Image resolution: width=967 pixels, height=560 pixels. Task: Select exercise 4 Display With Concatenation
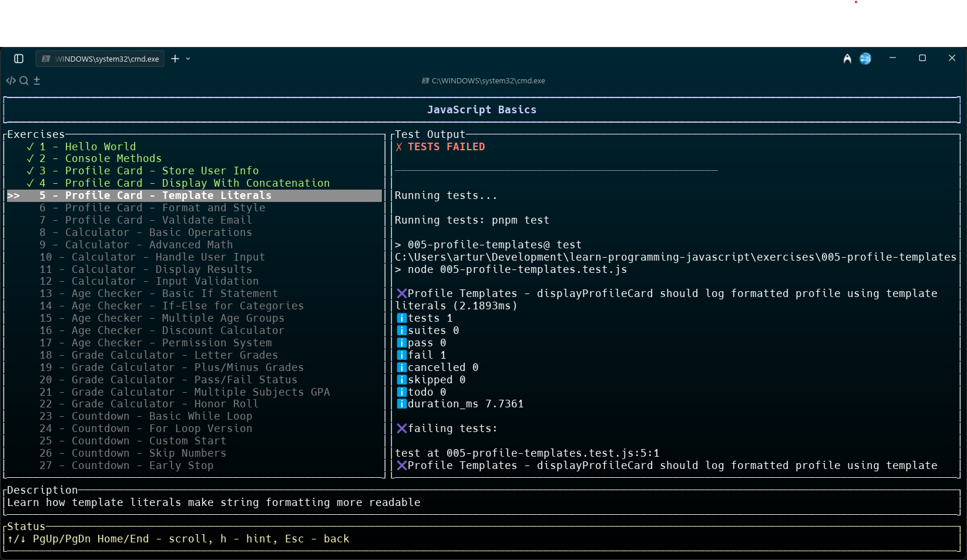[197, 183]
